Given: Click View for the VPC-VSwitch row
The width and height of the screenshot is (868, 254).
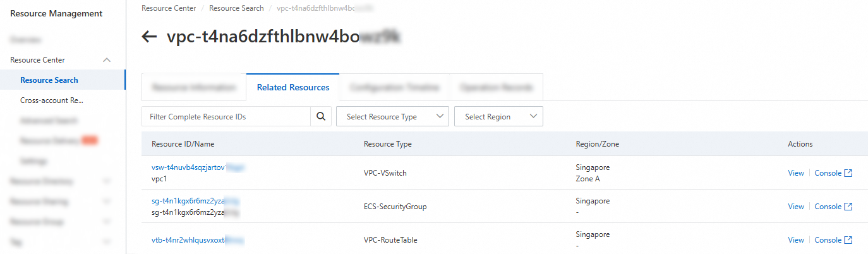Looking at the screenshot, I should [x=796, y=173].
